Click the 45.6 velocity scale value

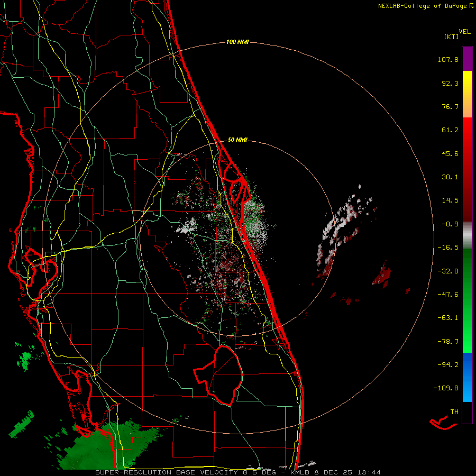(450, 153)
